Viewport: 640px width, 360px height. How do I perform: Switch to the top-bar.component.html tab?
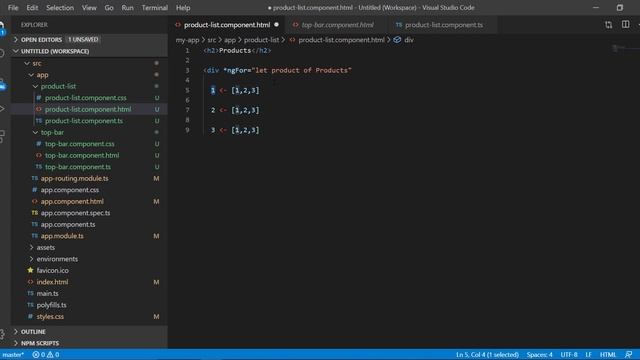pyautogui.click(x=338, y=25)
